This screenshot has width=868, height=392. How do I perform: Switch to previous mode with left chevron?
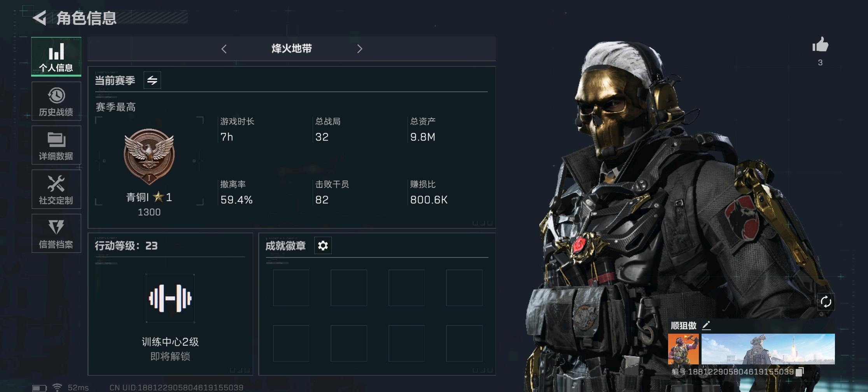click(224, 49)
